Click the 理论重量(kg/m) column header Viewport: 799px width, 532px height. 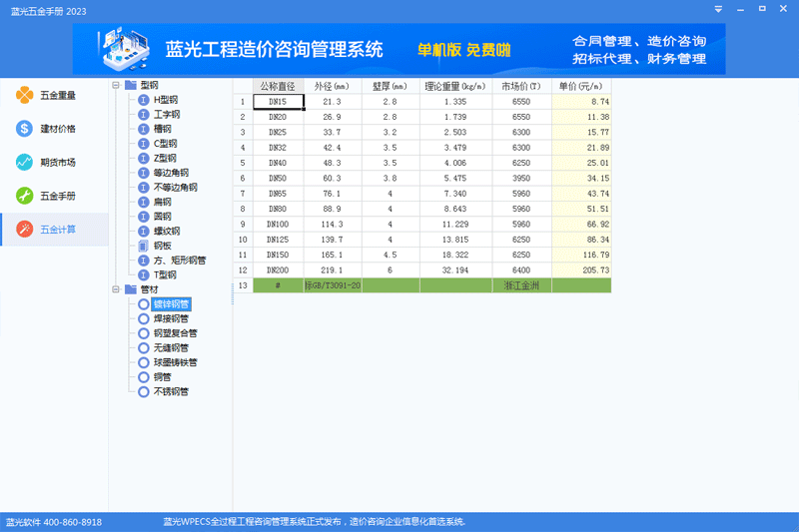(x=455, y=86)
